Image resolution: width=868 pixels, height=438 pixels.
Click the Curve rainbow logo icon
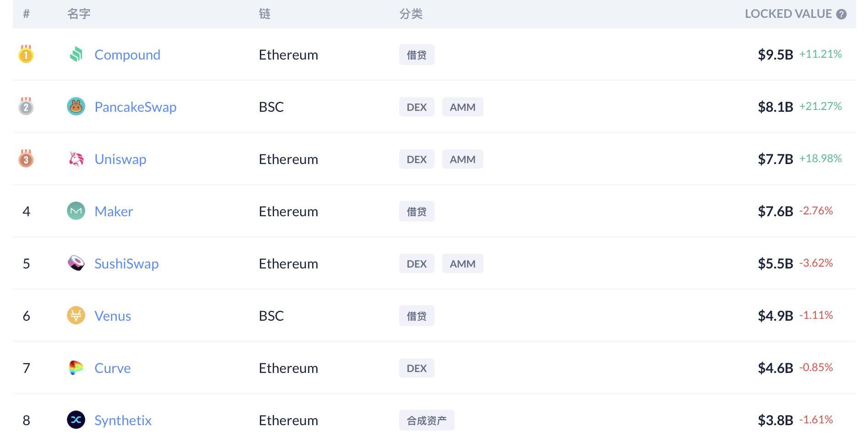(x=76, y=368)
